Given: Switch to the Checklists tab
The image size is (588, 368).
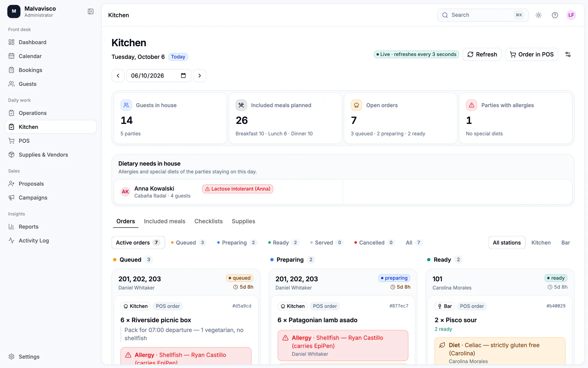Looking at the screenshot, I should click(x=208, y=221).
